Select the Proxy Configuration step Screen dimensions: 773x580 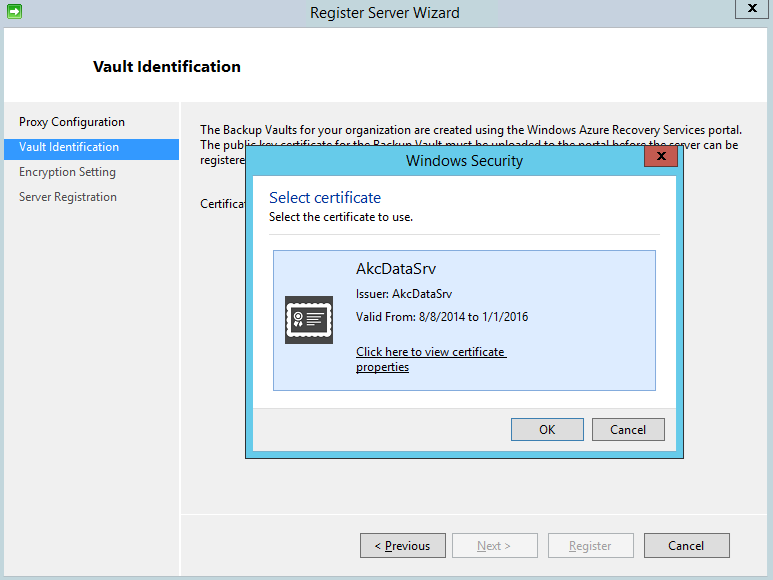click(x=72, y=122)
